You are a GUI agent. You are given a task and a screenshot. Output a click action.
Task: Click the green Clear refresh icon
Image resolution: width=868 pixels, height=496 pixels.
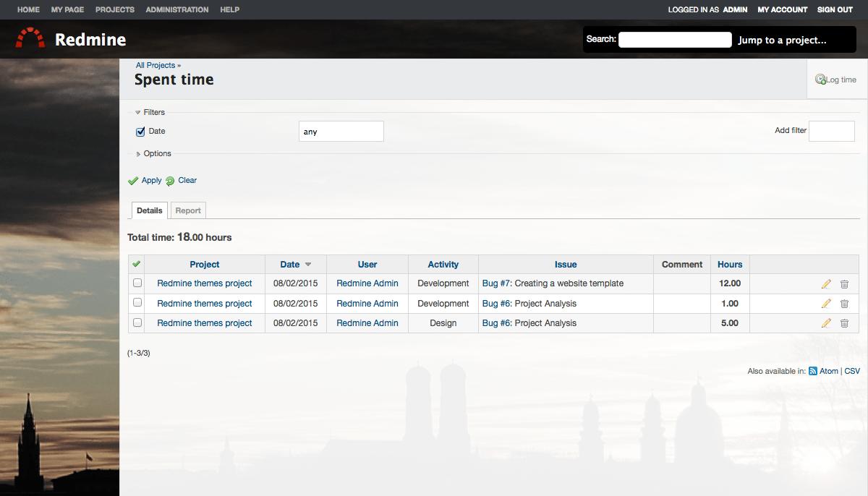tap(170, 181)
